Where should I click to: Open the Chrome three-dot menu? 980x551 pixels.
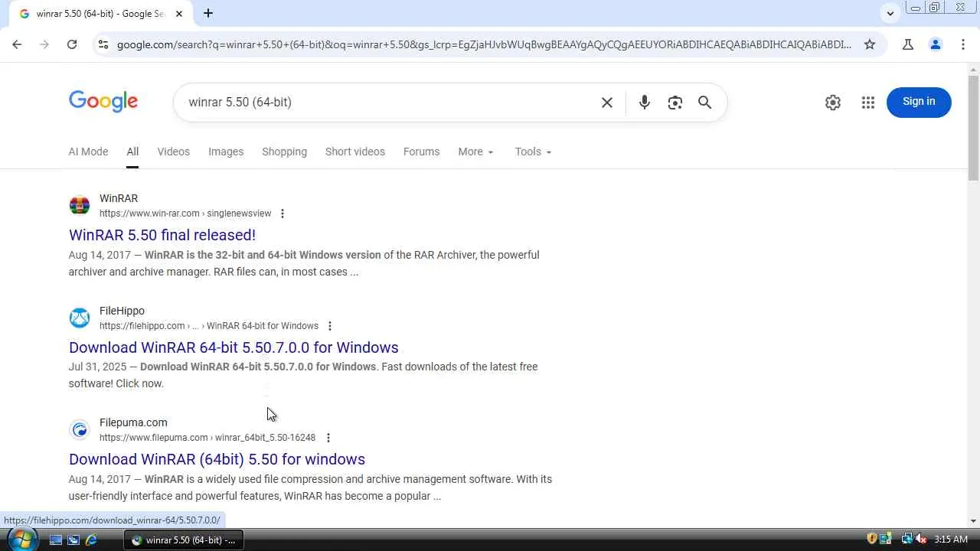(x=963, y=44)
